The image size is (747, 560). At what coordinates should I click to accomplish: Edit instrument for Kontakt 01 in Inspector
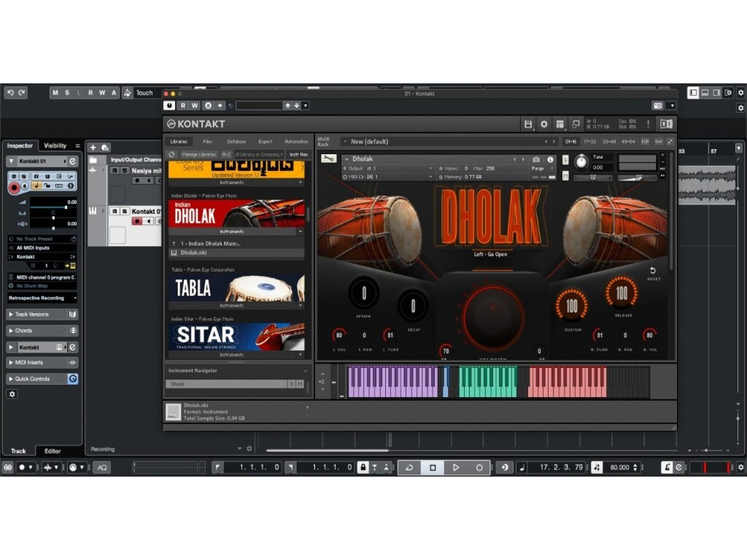73,161
